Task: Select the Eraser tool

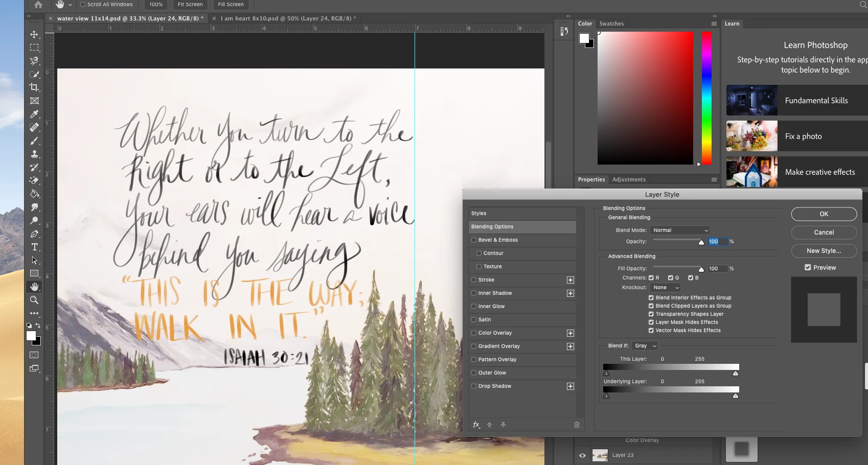Action: click(34, 180)
